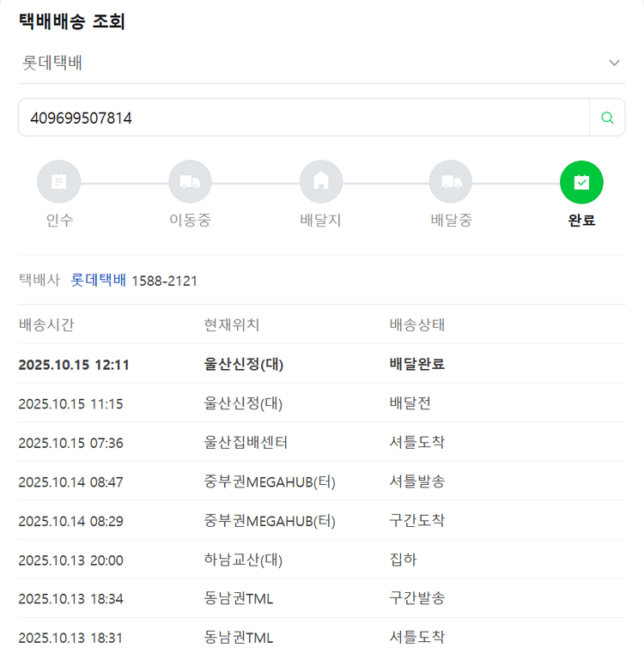Viewport: 644px width, 654px height.
Task: Click the 택배배송 조회 heading
Action: [72, 21]
